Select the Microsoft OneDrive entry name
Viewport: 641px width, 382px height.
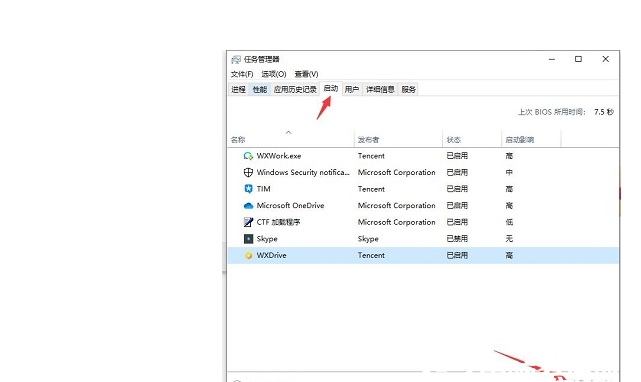[290, 206]
